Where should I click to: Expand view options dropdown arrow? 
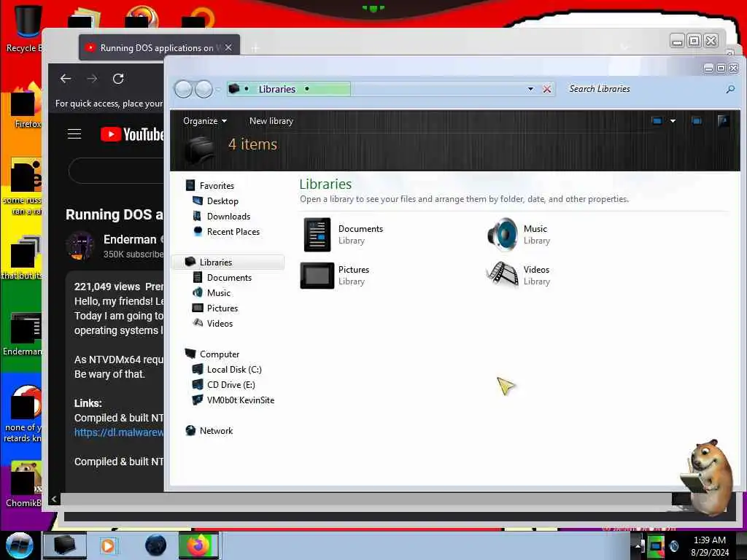(673, 121)
